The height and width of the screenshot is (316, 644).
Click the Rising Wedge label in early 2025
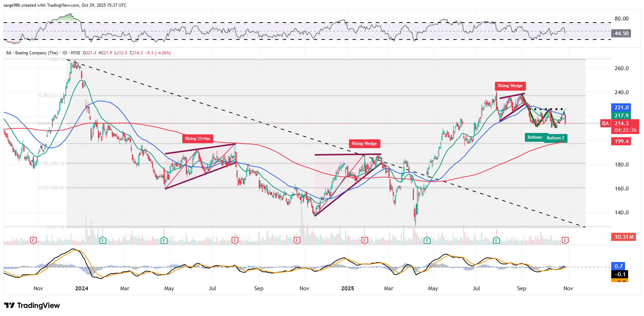tap(364, 144)
